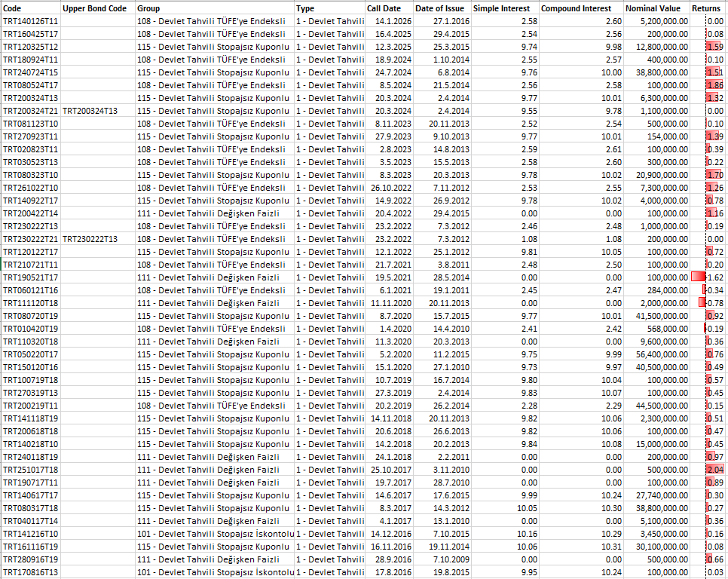Select issue date cell 1.10.2014
This screenshot has width=728, height=579.
[442, 60]
